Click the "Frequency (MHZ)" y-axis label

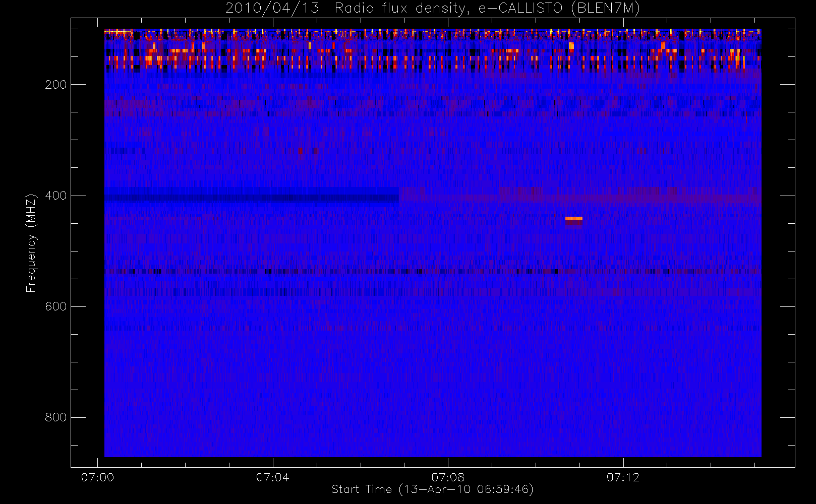pyautogui.click(x=31, y=243)
